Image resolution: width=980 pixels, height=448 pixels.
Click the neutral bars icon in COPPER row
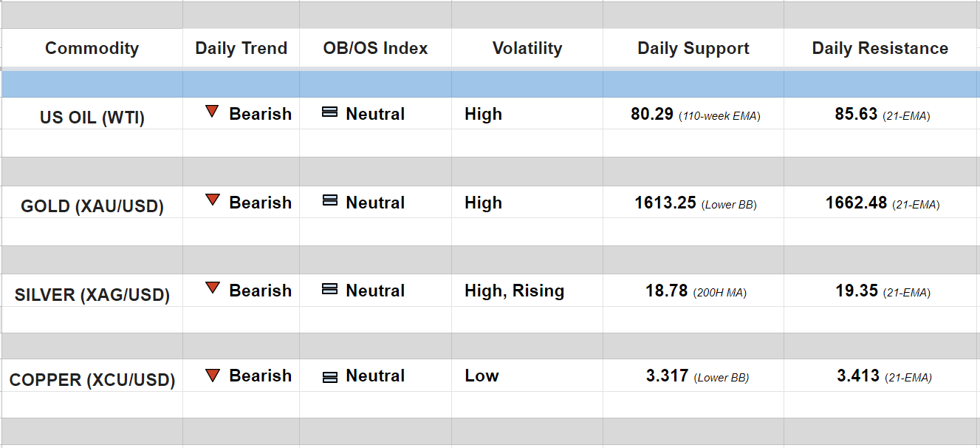tap(330, 377)
